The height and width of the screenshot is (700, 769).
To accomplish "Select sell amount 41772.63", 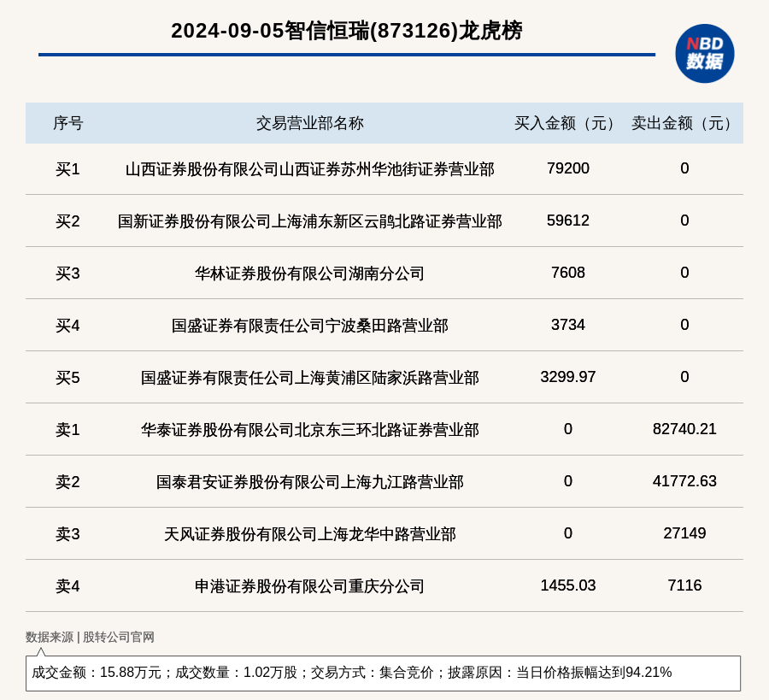I will tap(684, 480).
